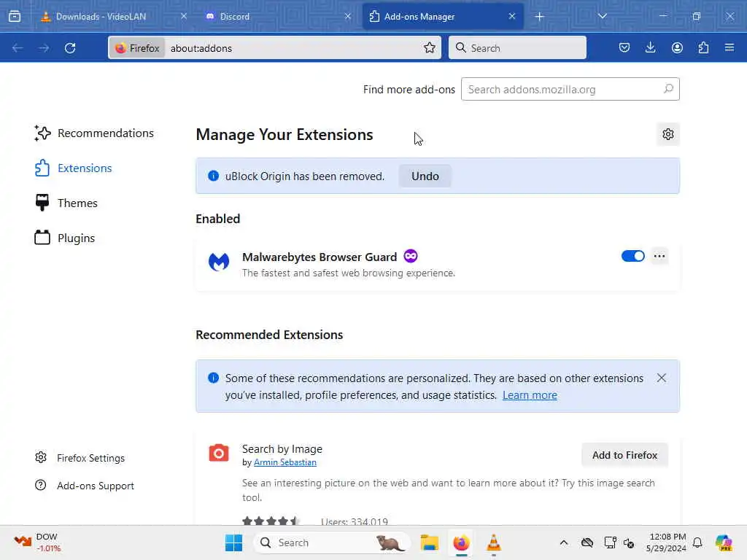Open the clock showing 12:08 PM
This screenshot has width=747, height=560.
click(x=667, y=542)
